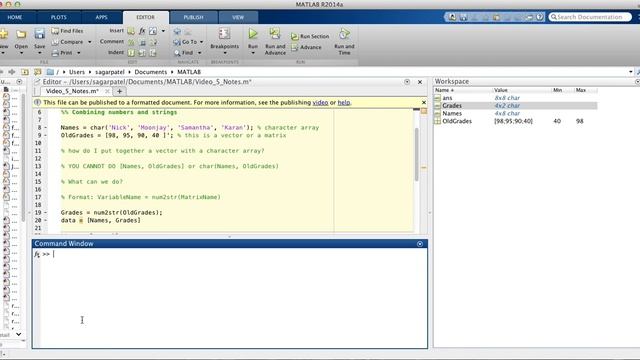Click line 19 Grades = num2str(OldGrades) code

(111, 213)
